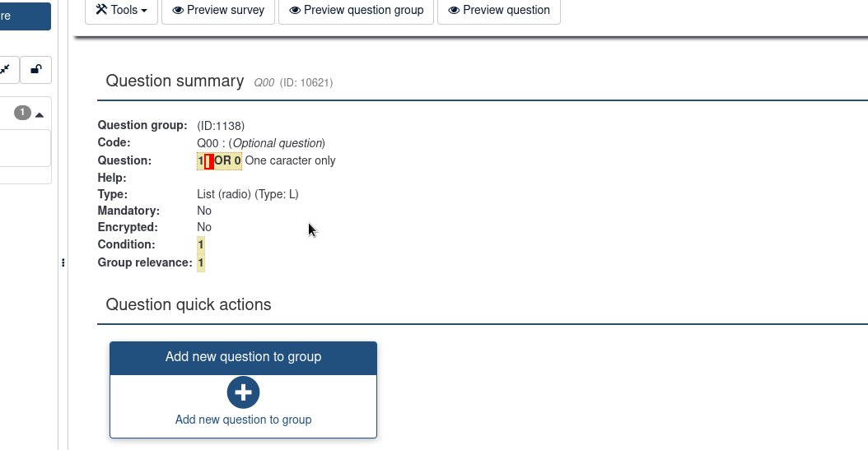
Task: Click the Q00 code beside Question summary
Action: click(264, 82)
